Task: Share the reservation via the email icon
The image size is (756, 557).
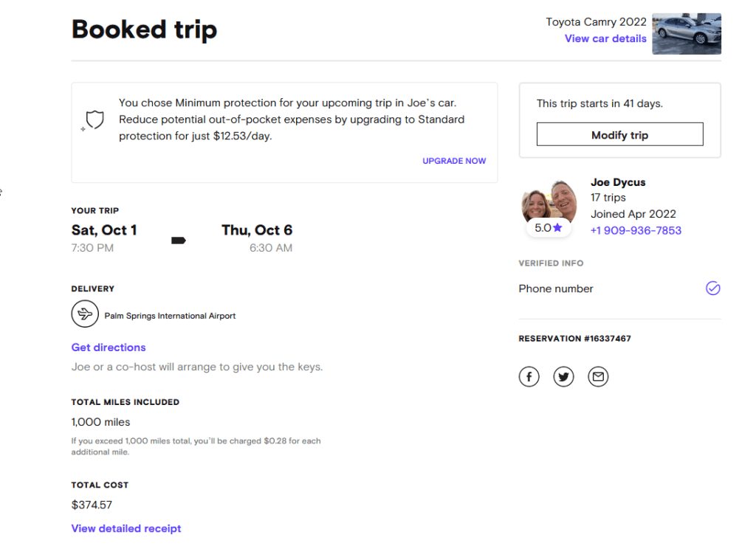Action: click(x=598, y=377)
